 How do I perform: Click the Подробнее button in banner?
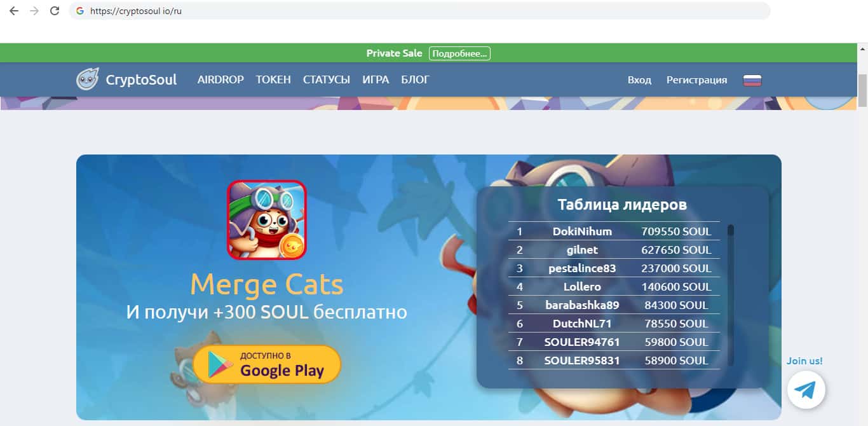pos(459,53)
